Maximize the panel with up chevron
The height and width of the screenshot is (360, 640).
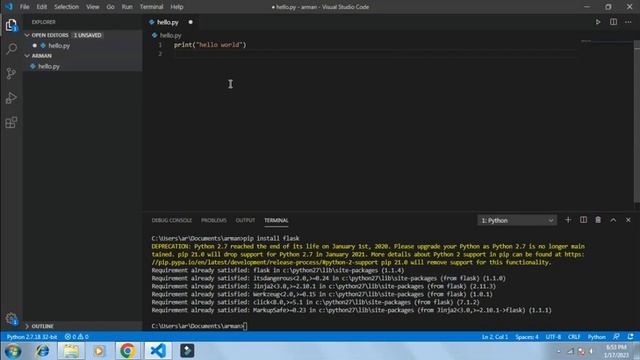[x=613, y=220]
